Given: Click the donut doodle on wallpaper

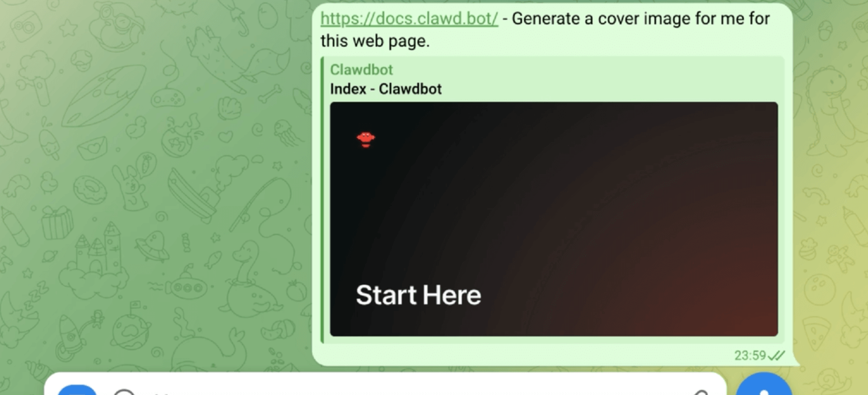Looking at the screenshot, I should pos(89,190).
